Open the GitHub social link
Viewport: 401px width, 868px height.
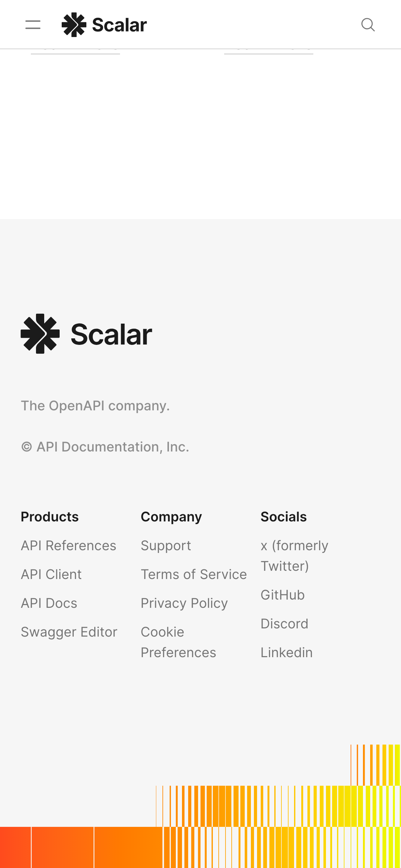pyautogui.click(x=282, y=595)
